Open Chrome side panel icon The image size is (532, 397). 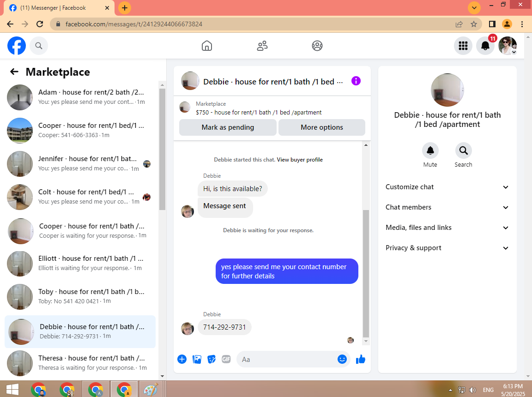[x=492, y=24]
